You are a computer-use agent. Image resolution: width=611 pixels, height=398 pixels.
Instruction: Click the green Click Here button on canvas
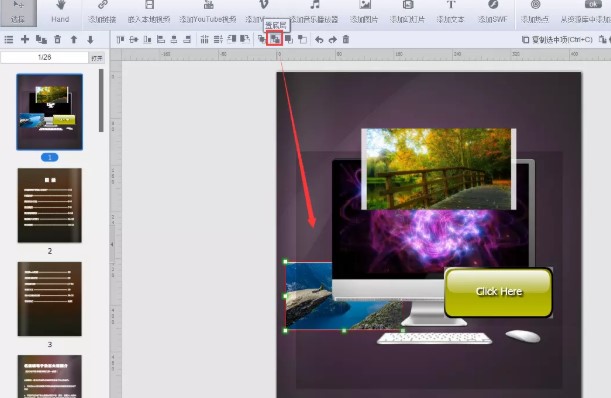point(498,292)
